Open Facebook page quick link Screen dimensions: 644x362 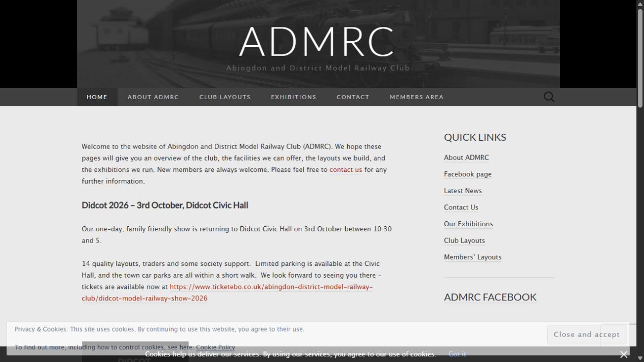(x=468, y=174)
